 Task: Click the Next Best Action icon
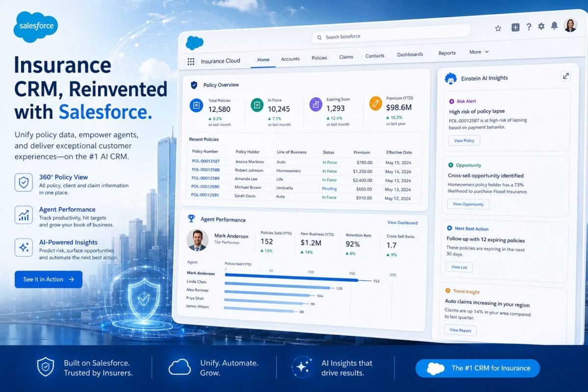pyautogui.click(x=449, y=228)
